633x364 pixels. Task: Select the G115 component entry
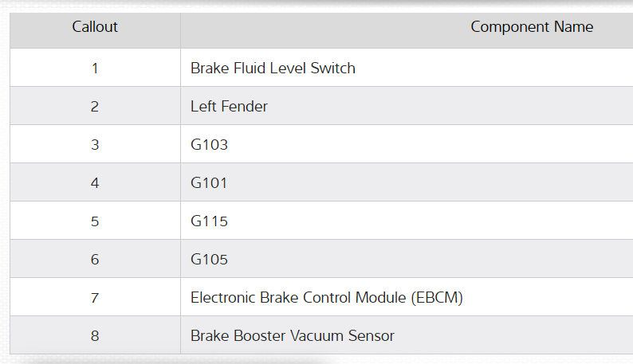coord(209,221)
